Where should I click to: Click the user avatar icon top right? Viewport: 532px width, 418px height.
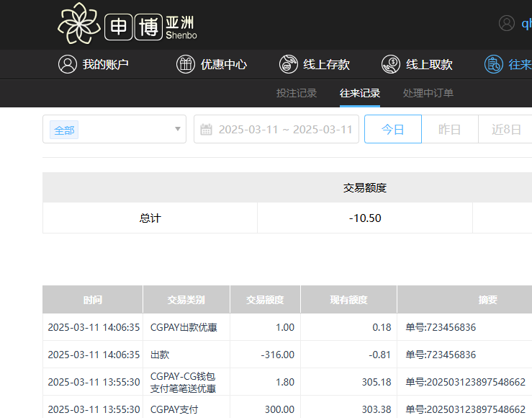[x=507, y=23]
